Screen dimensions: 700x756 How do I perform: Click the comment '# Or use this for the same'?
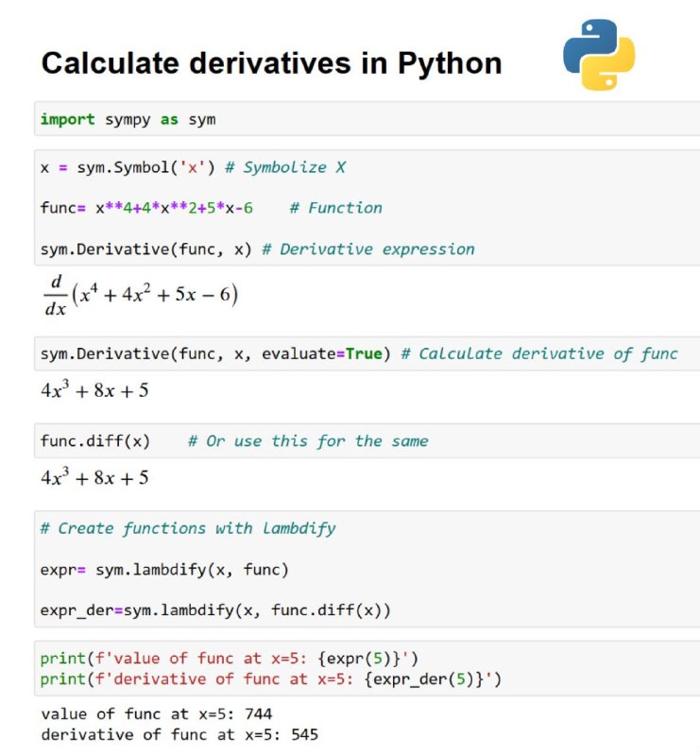click(x=308, y=440)
